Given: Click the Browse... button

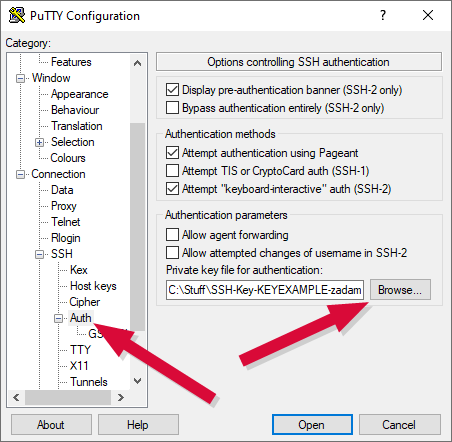Looking at the screenshot, I should coord(400,290).
